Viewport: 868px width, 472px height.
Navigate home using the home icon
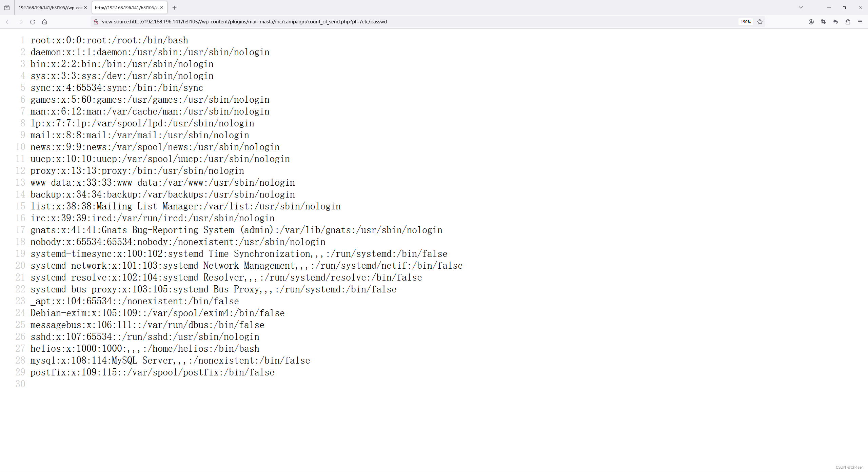coord(44,22)
